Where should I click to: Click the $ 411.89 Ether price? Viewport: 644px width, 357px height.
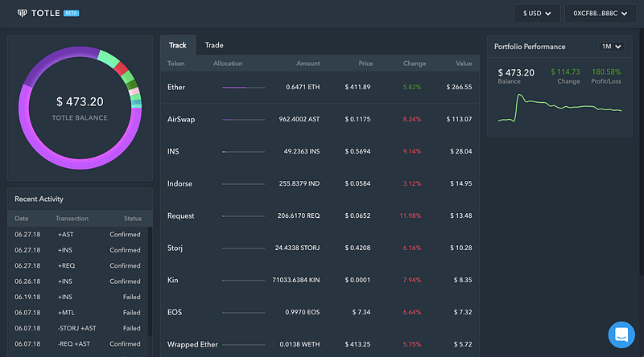coord(357,87)
